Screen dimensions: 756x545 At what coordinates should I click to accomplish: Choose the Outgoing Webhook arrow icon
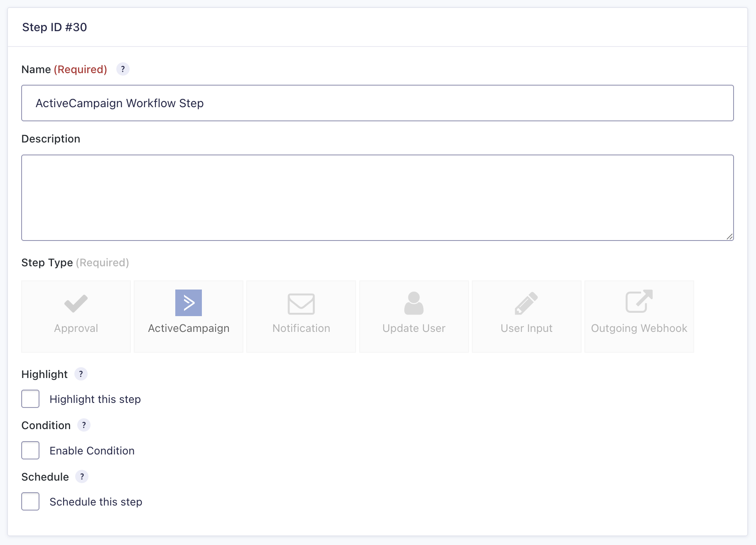coord(639,302)
